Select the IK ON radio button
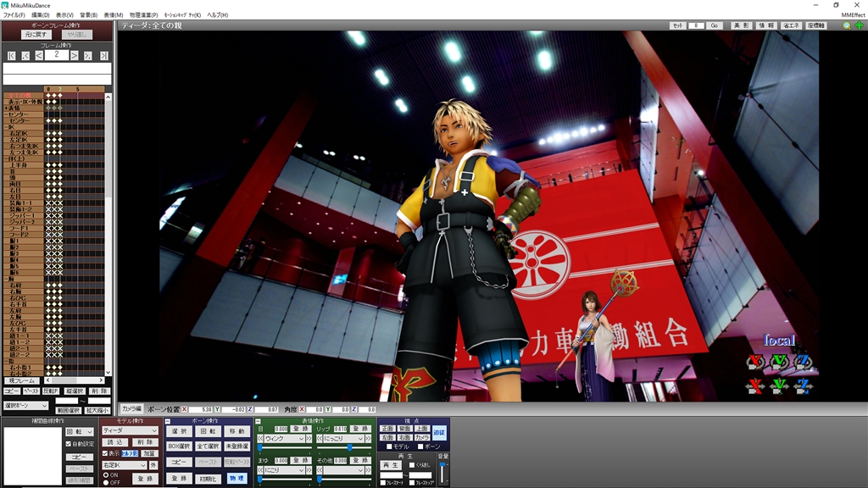868x488 pixels. click(x=106, y=474)
